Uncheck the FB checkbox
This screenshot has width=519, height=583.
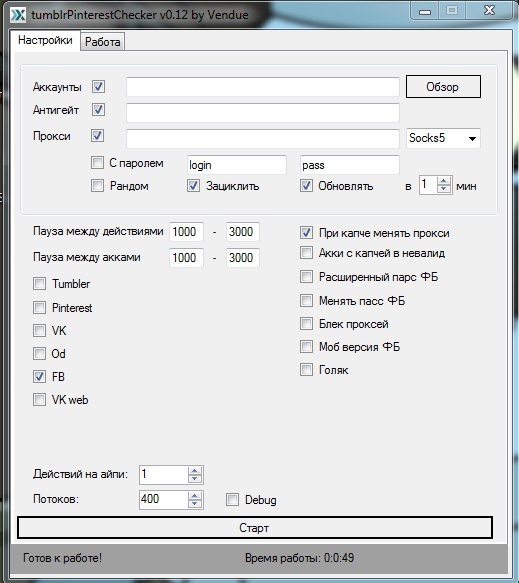39,377
